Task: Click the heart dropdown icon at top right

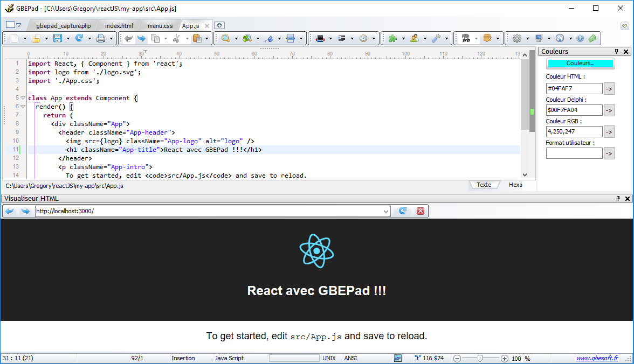Action: click(x=625, y=26)
